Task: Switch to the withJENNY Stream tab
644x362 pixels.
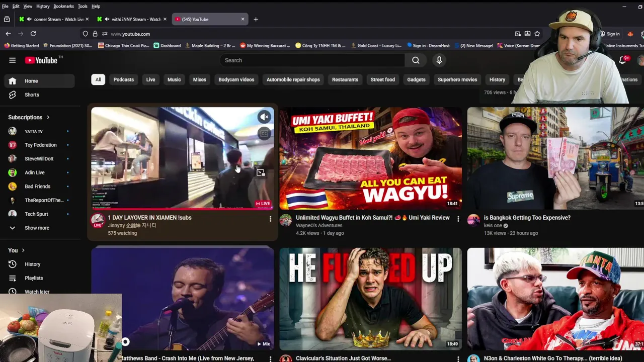Action: pos(132,19)
